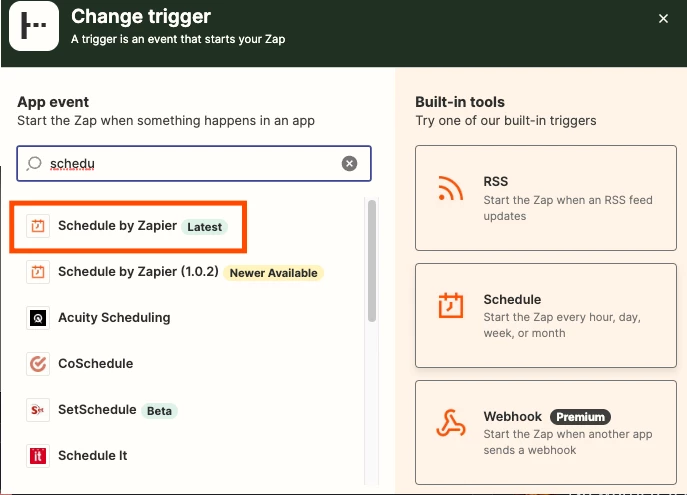Click the Schedule It red icon
The width and height of the screenshot is (687, 495).
[x=38, y=456]
